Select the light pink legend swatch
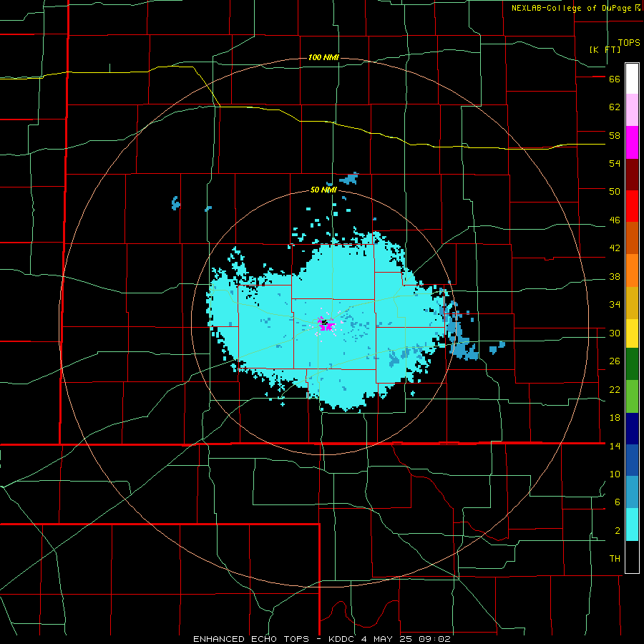The width and height of the screenshot is (644, 644). coord(632,109)
